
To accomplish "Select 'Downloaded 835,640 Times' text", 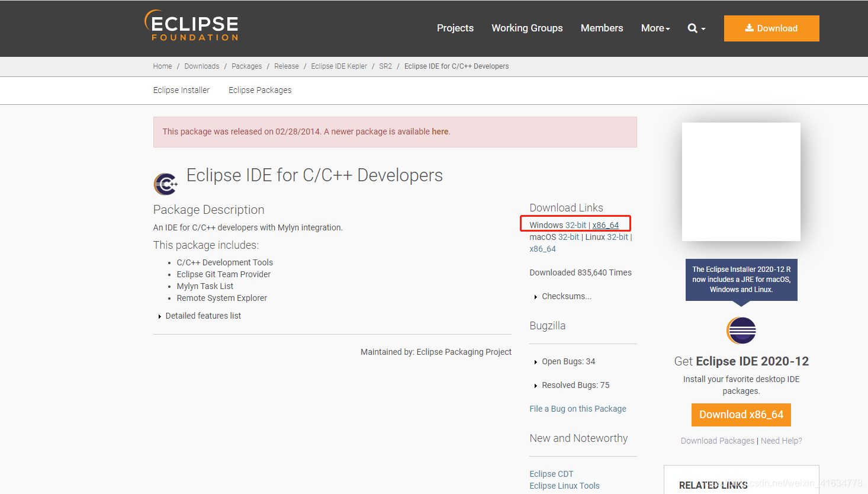I will tap(580, 272).
